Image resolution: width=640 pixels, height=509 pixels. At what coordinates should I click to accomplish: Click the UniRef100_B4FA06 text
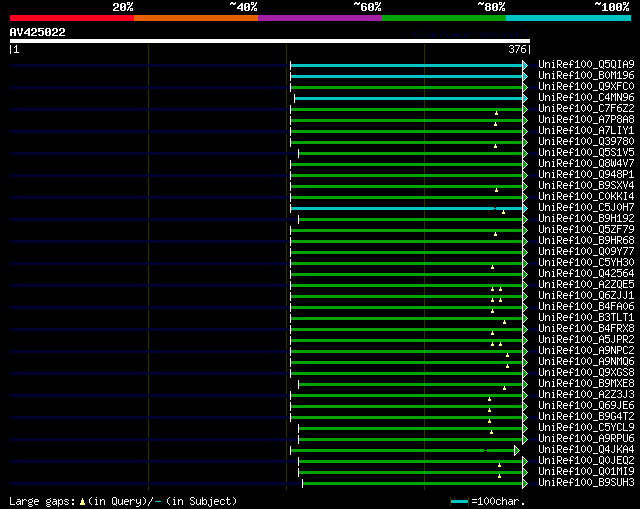coord(586,307)
